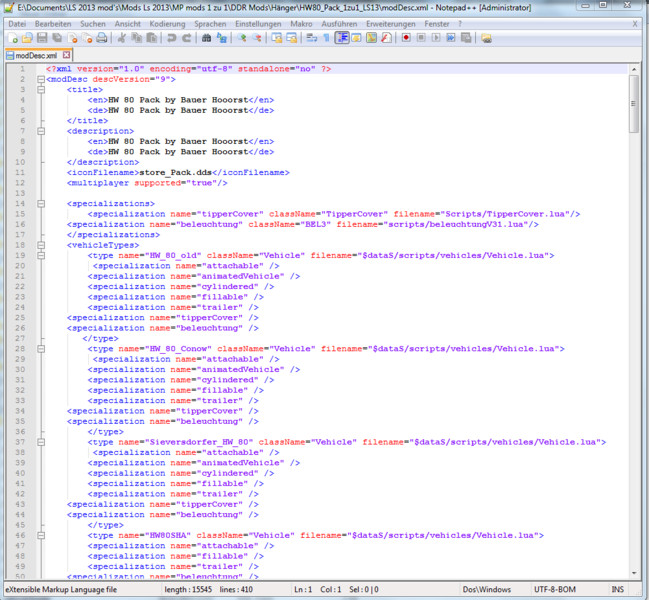
Task: Click the vertical scrollbar thumb
Action: point(634,103)
